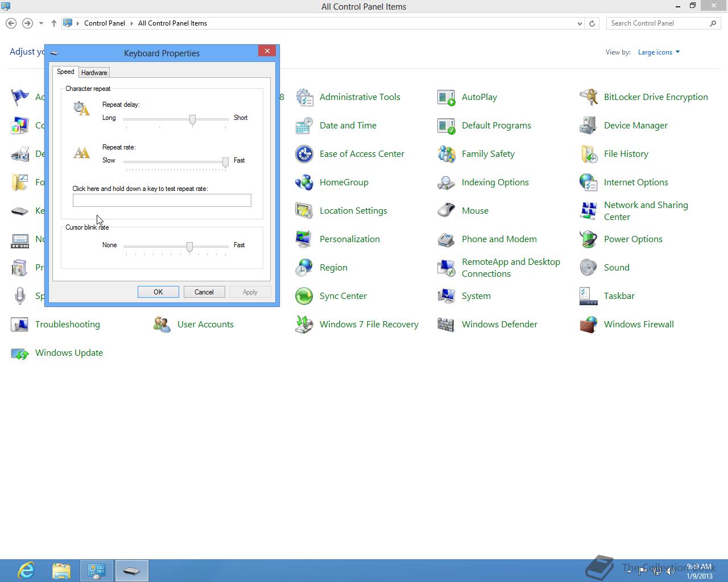The image size is (728, 582).
Task: Switch to Hardware tab in Keyboard Properties
Action: (94, 73)
